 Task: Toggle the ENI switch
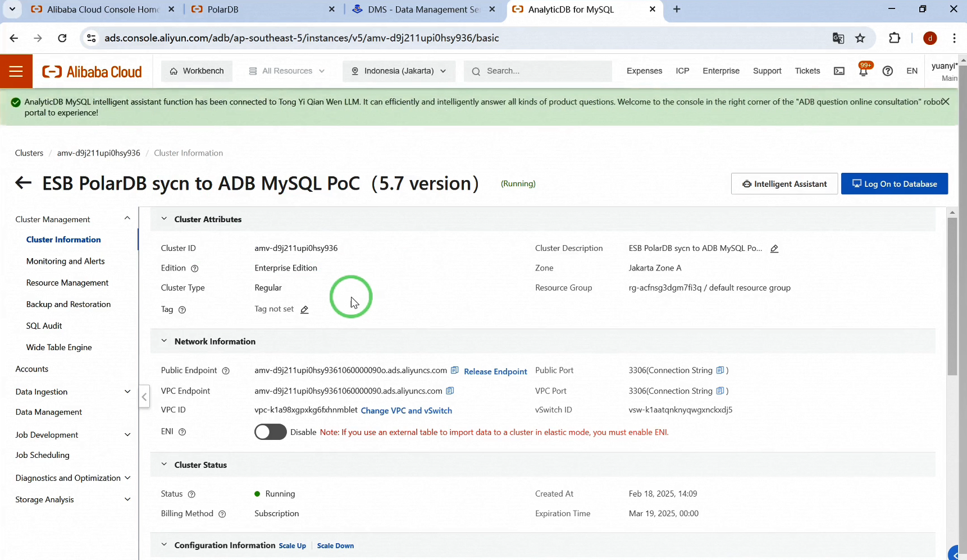(x=270, y=432)
